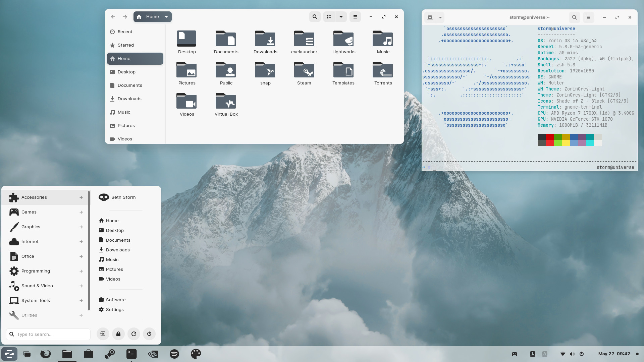Expand the terminal tab dropdown arrow
The image size is (644, 362).
(x=440, y=17)
